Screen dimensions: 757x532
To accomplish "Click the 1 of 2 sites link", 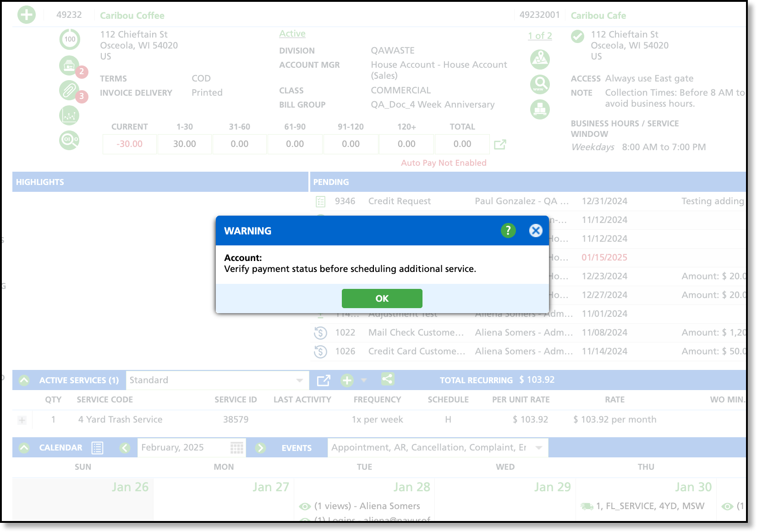I will pyautogui.click(x=540, y=36).
